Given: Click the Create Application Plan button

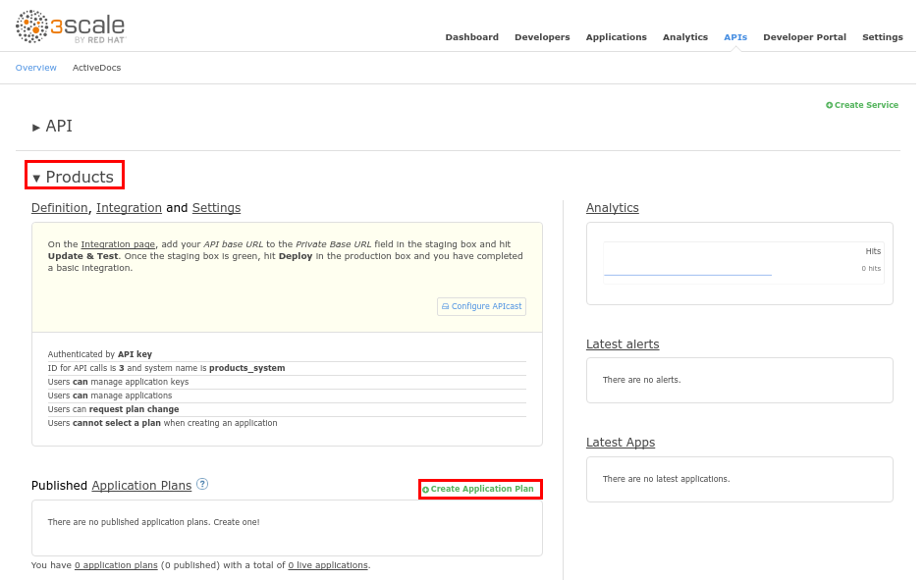Looking at the screenshot, I should (x=480, y=489).
